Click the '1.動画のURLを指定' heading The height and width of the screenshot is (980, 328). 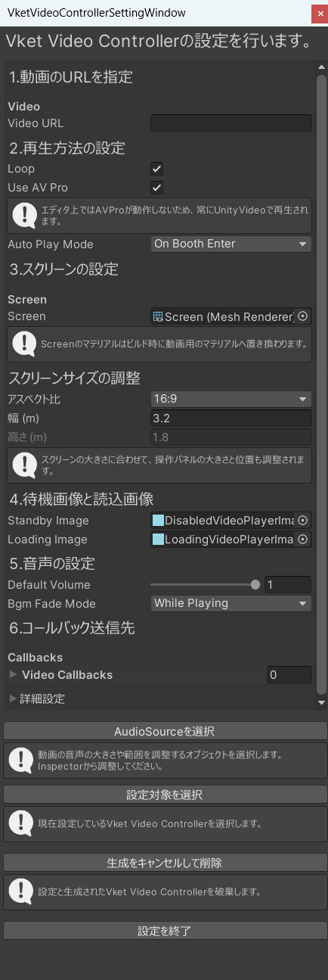(x=71, y=76)
